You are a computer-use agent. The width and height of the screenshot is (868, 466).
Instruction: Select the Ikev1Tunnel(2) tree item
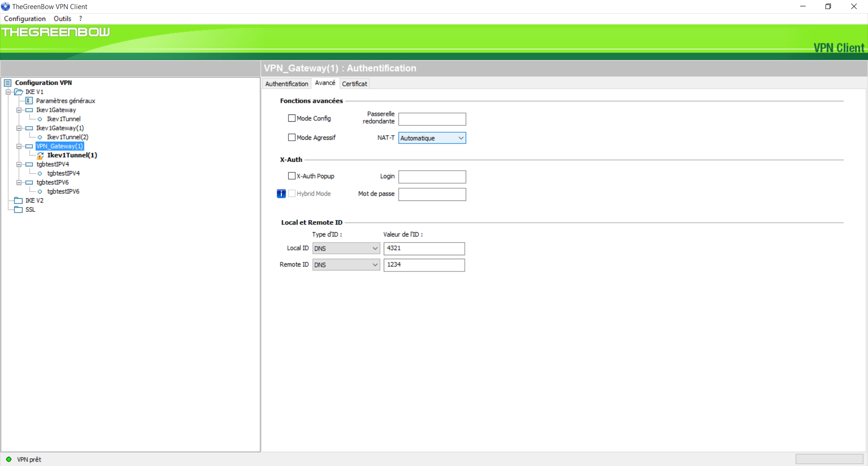click(68, 137)
